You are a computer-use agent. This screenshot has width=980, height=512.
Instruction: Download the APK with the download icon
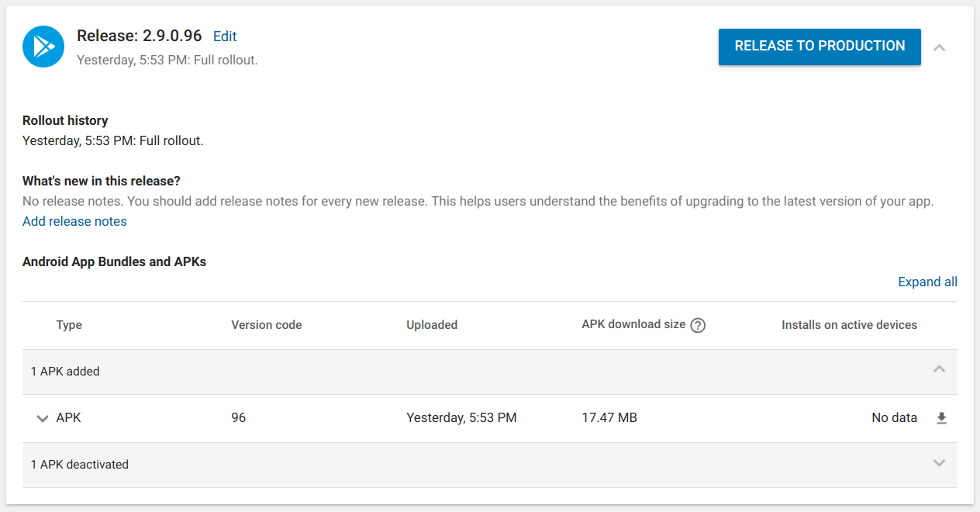click(x=941, y=418)
